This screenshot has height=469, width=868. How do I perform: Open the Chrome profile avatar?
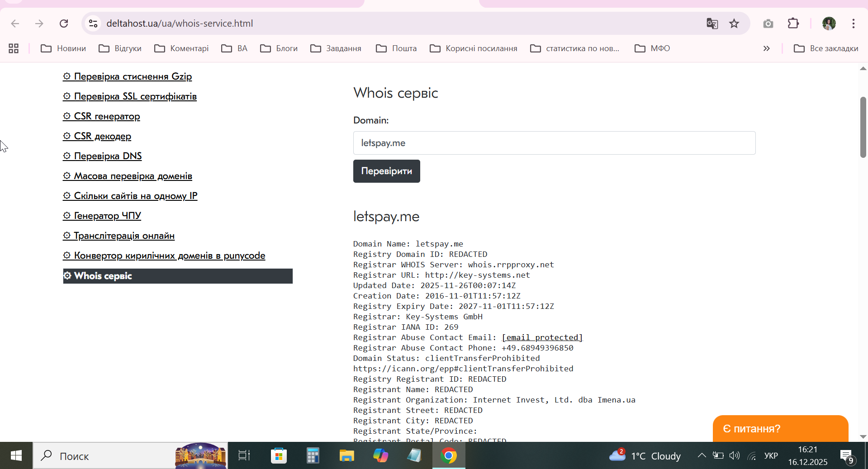click(x=829, y=24)
